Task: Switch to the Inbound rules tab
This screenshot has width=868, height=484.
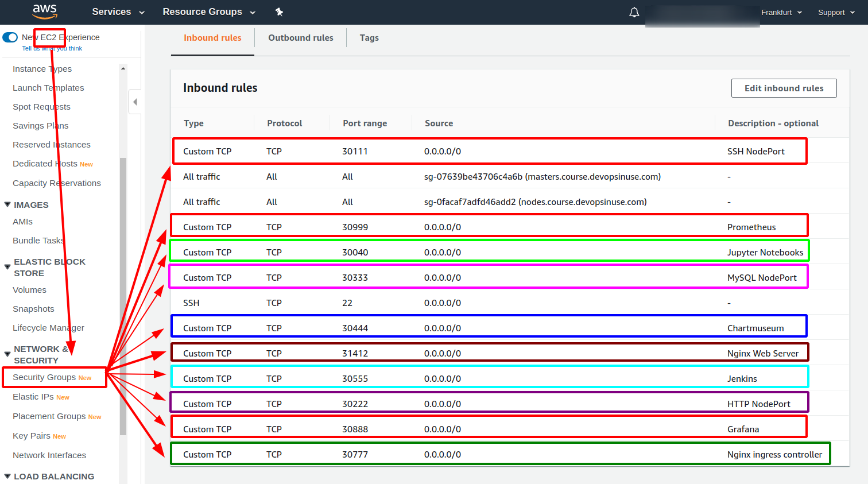Action: (212, 38)
